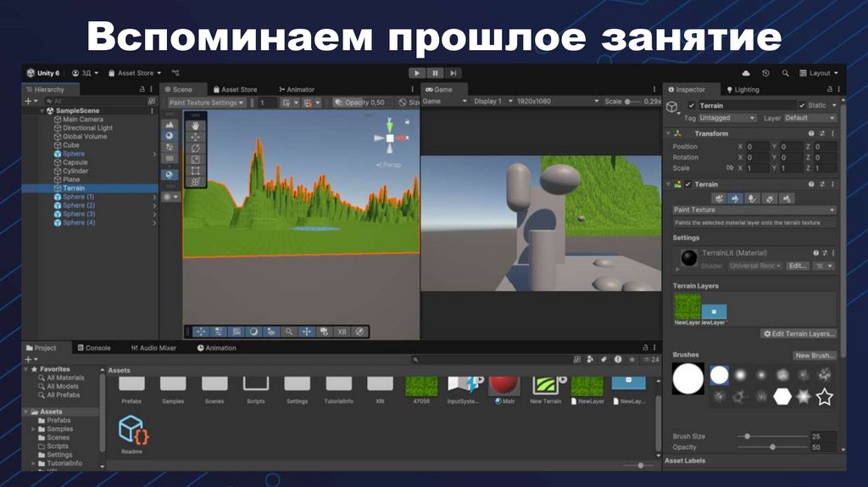Expand the Samples folder in Project tree
The height and width of the screenshot is (487, 868).
(x=33, y=428)
